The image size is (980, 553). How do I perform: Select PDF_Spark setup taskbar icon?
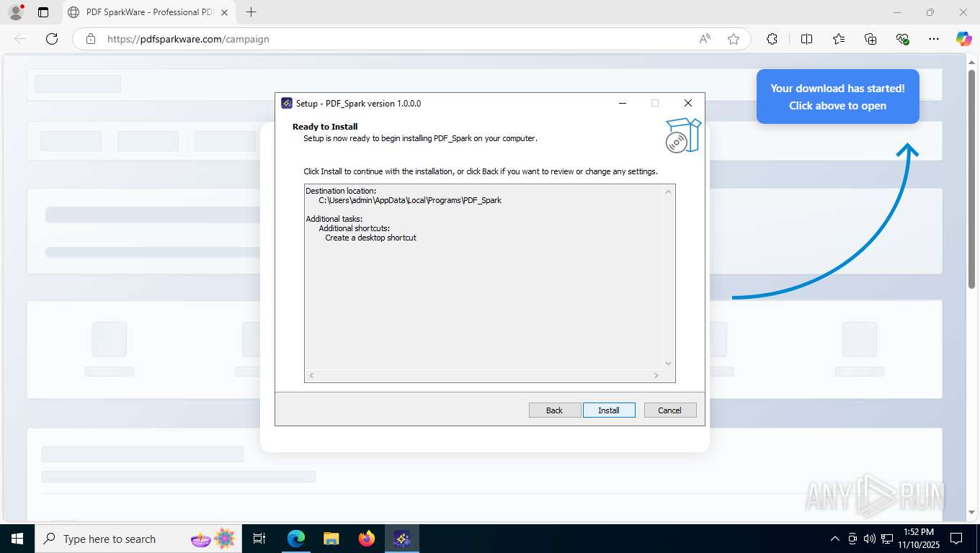pos(402,539)
